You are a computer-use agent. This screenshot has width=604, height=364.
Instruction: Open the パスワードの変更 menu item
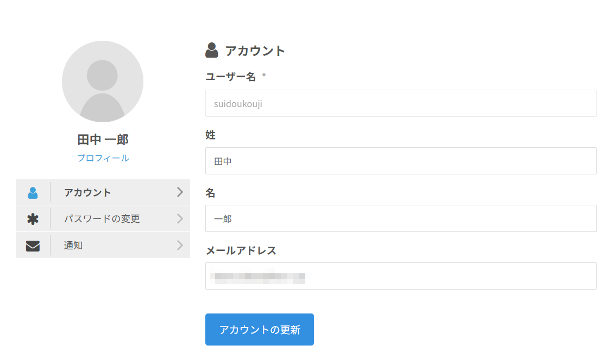point(102,219)
